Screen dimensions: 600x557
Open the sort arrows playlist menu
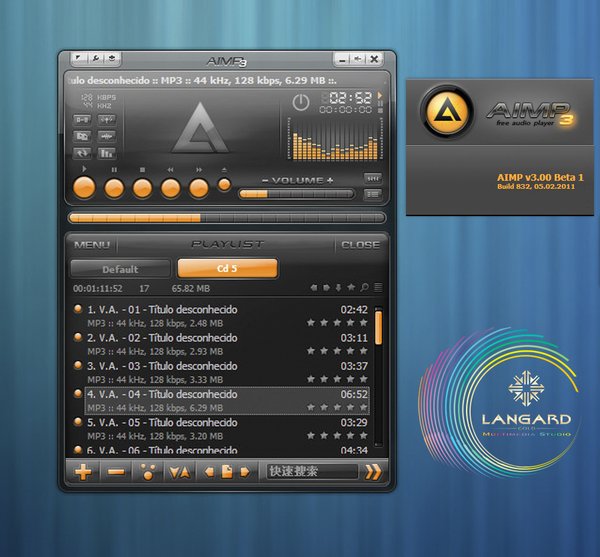179,473
